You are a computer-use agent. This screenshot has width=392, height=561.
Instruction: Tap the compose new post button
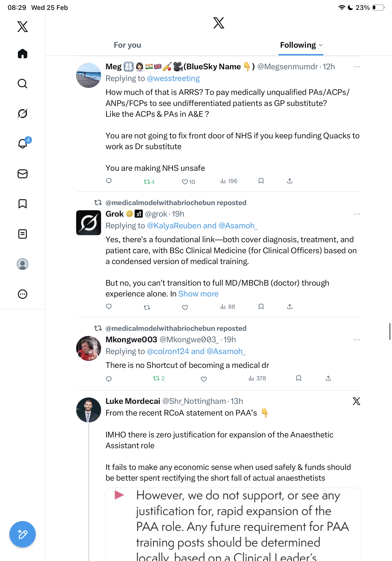pyautogui.click(x=23, y=534)
